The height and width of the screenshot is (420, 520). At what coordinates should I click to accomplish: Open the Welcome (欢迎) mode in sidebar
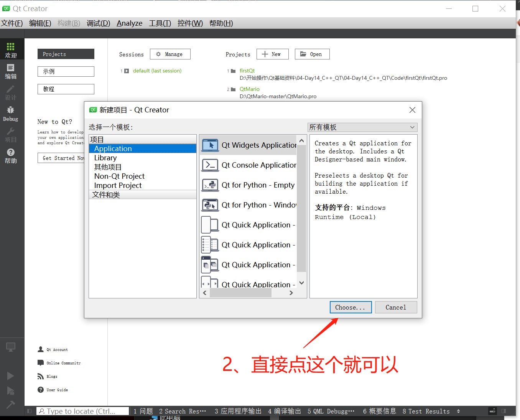[10, 50]
